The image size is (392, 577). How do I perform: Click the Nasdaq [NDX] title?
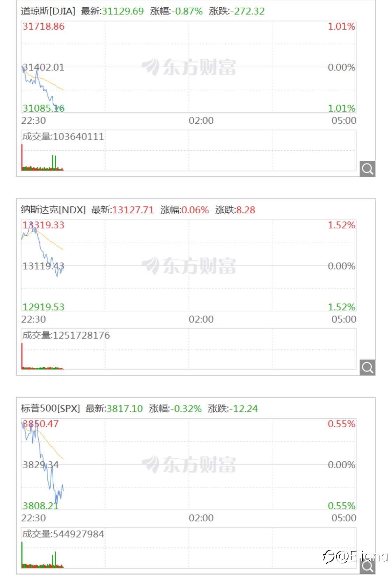[x=53, y=210]
